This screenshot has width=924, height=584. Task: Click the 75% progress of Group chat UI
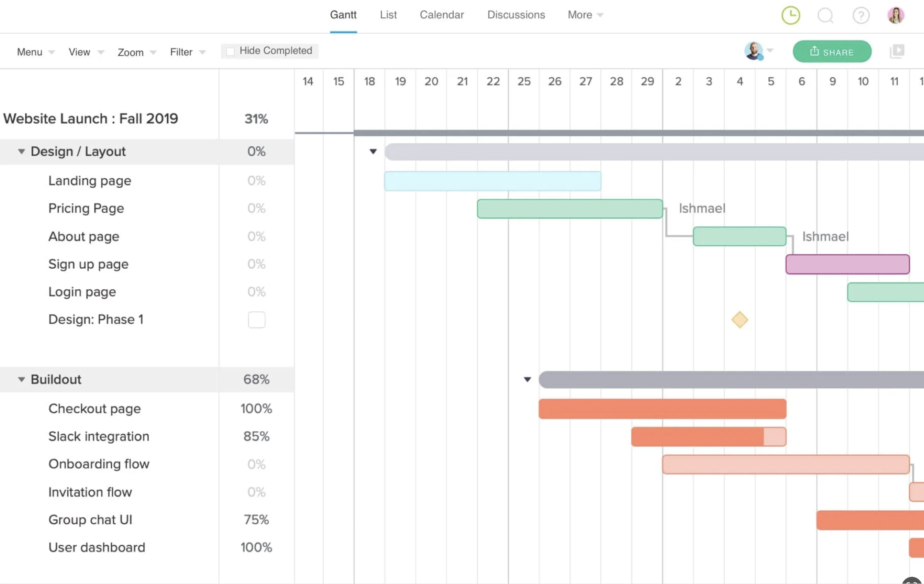click(x=256, y=520)
